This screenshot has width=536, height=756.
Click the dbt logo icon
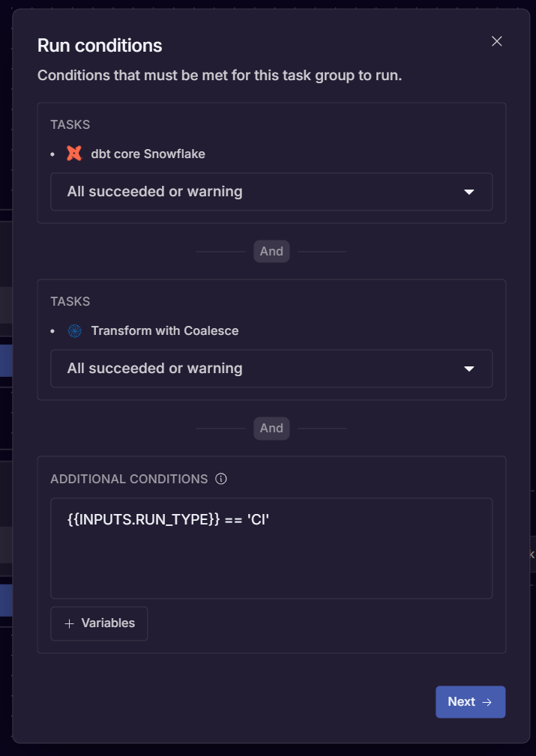72,154
